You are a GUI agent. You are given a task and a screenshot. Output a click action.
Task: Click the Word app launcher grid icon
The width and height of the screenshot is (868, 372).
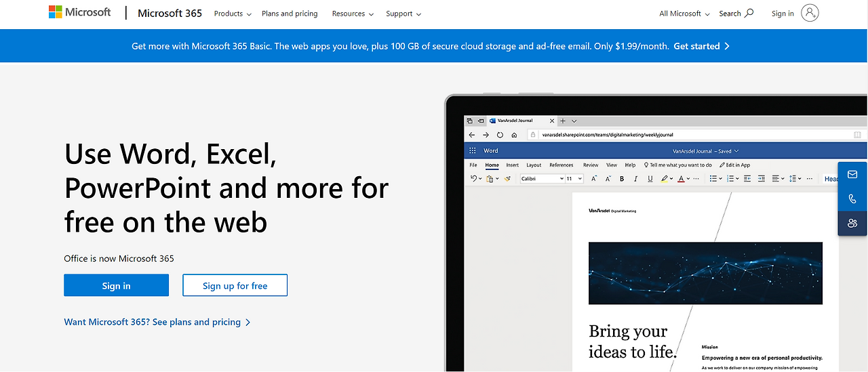[x=473, y=150]
